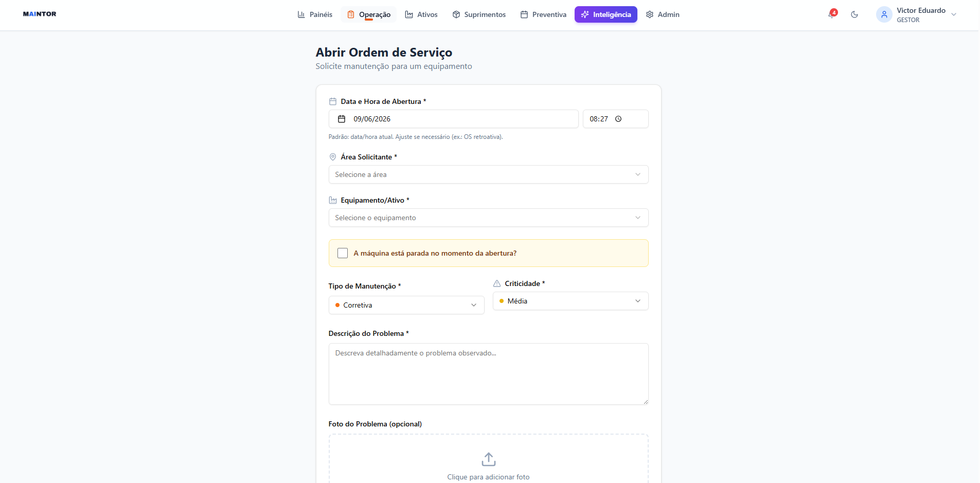Go to the Suprimentos menu

pyautogui.click(x=479, y=14)
